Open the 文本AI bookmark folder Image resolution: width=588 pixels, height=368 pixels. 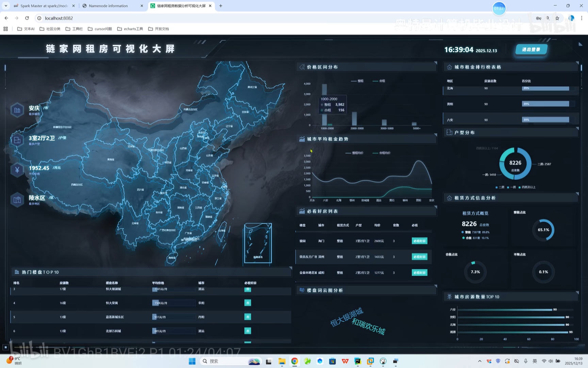[26, 29]
